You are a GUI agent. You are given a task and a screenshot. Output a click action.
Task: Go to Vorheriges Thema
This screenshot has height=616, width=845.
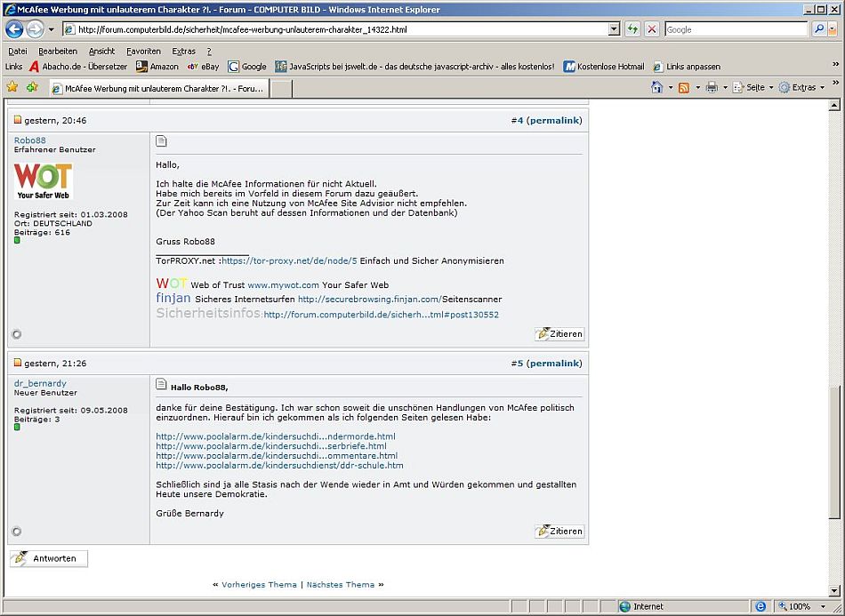259,585
